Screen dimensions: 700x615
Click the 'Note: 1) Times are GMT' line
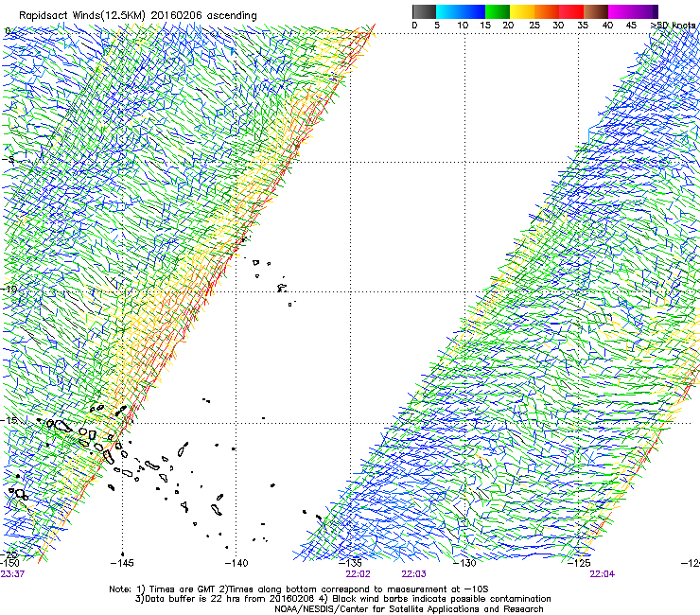tap(299, 589)
